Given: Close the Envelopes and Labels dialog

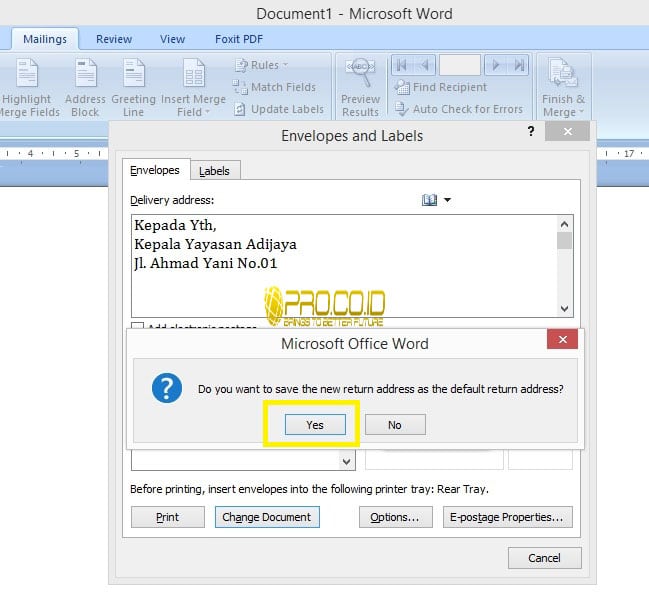Looking at the screenshot, I should [x=567, y=131].
